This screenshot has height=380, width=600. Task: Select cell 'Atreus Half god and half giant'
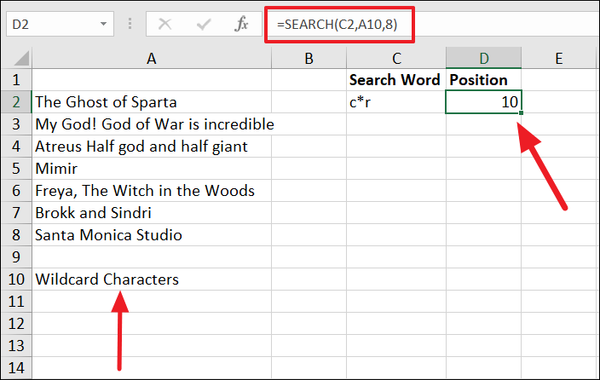coord(152,147)
